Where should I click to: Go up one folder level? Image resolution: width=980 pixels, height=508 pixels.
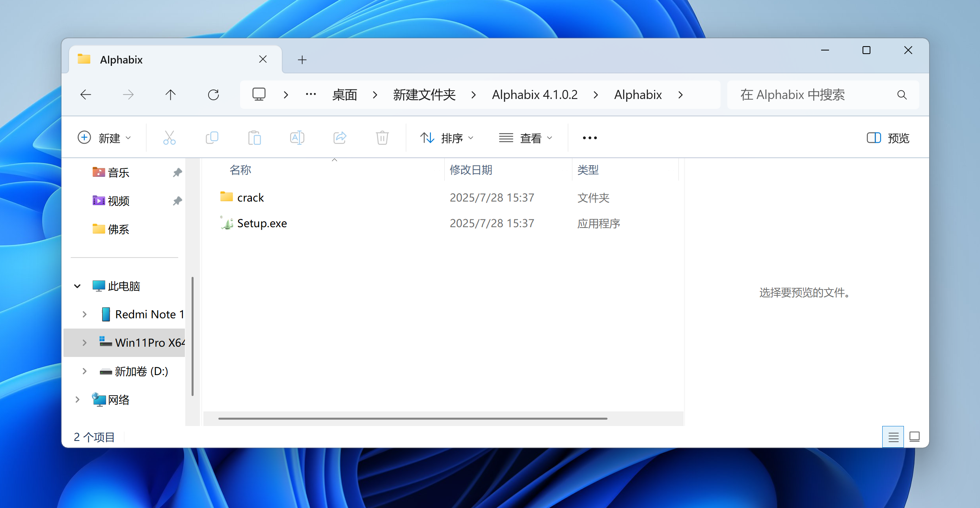point(170,95)
